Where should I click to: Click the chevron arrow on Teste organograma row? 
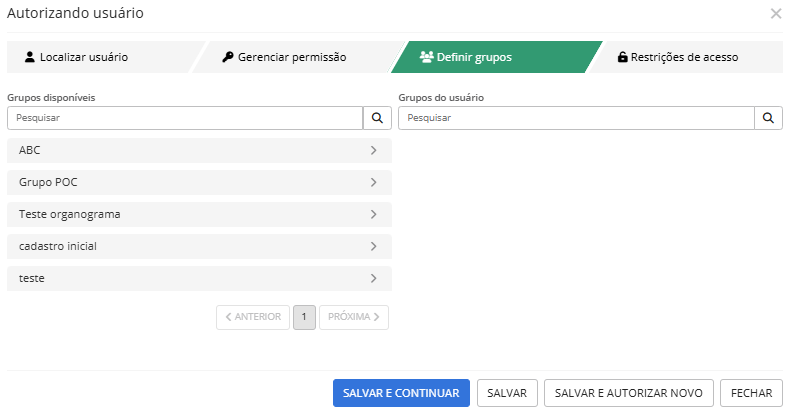373,214
